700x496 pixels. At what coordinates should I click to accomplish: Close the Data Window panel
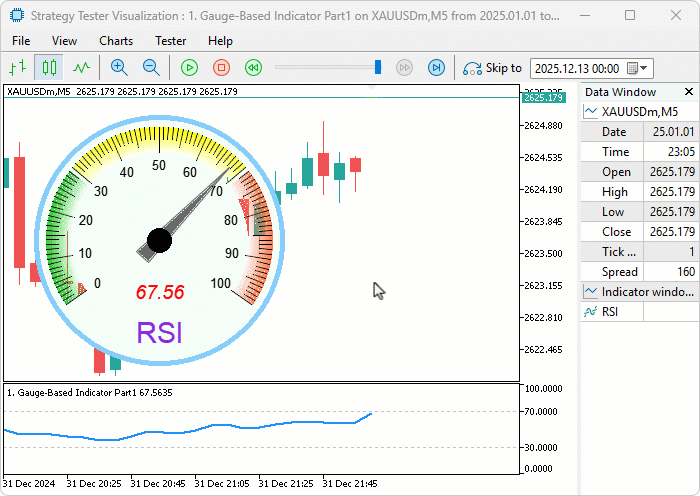689,92
